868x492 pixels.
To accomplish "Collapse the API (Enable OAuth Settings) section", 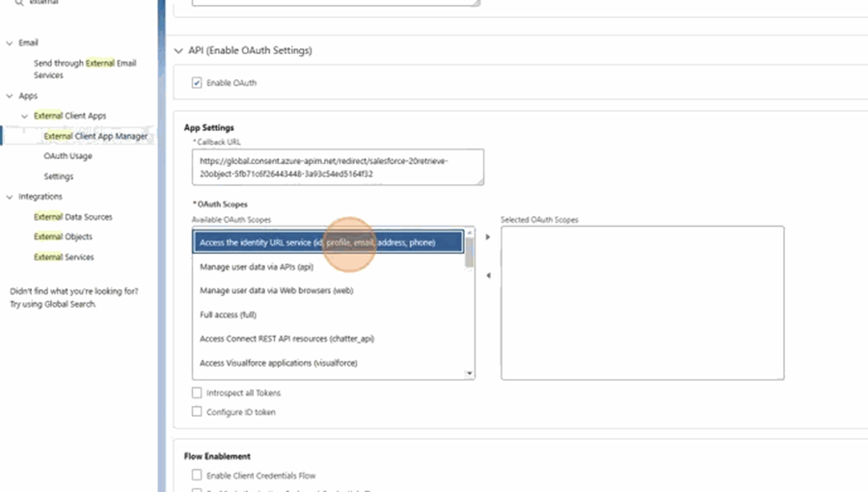I will (x=178, y=50).
